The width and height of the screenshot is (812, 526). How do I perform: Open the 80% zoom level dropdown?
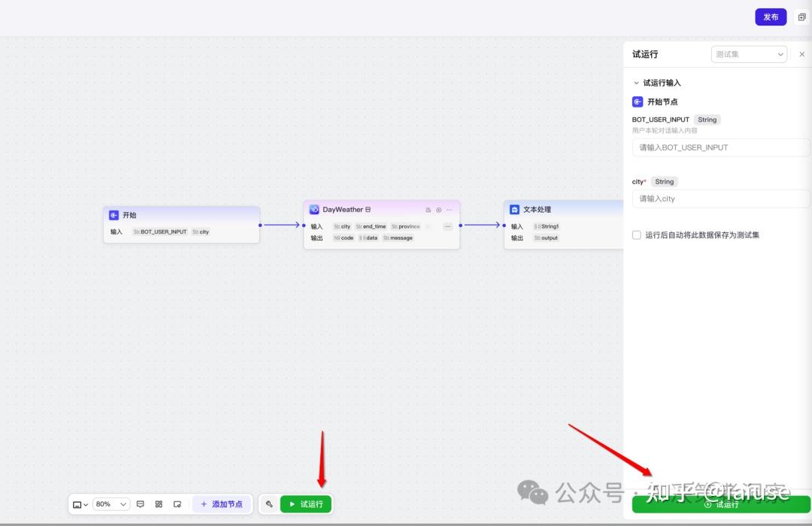(x=111, y=504)
